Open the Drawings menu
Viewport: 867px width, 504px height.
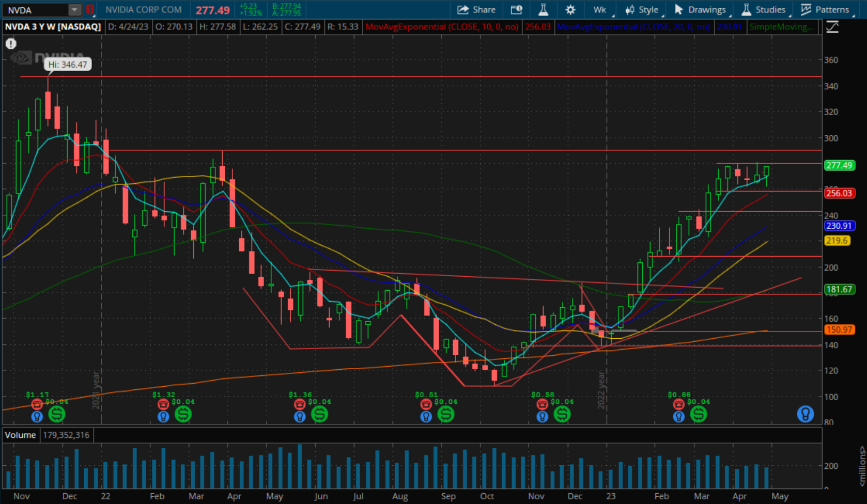click(701, 10)
